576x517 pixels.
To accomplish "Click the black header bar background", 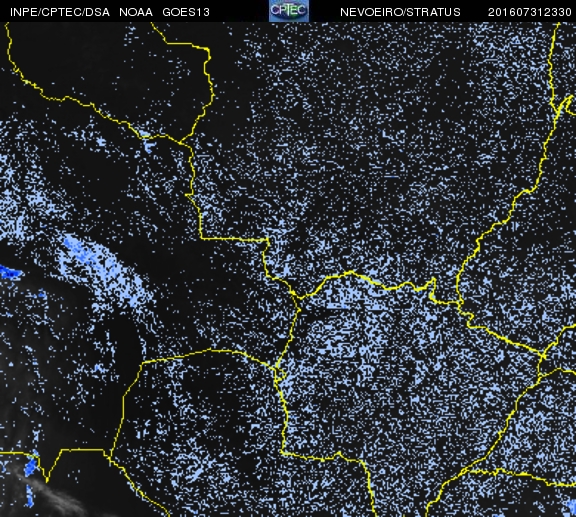I will pyautogui.click(x=239, y=11).
